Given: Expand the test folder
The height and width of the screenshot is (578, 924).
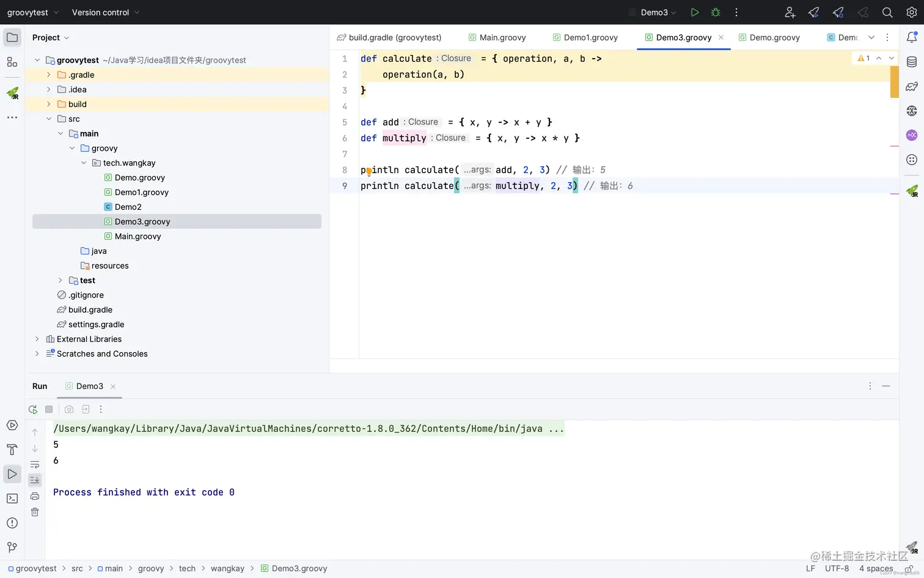Looking at the screenshot, I should (x=61, y=280).
